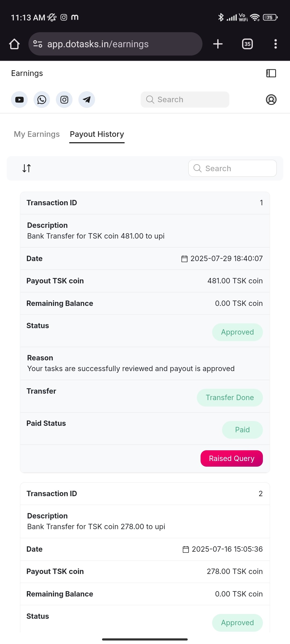This screenshot has height=644, width=290.
Task: Open the browser three-dot menu
Action: 275,44
